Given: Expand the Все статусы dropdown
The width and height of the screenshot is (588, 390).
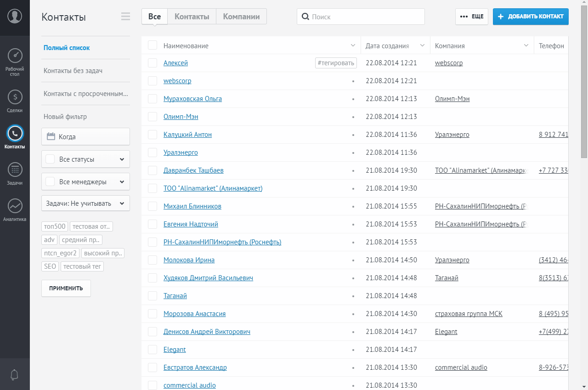Looking at the screenshot, I should (122, 159).
